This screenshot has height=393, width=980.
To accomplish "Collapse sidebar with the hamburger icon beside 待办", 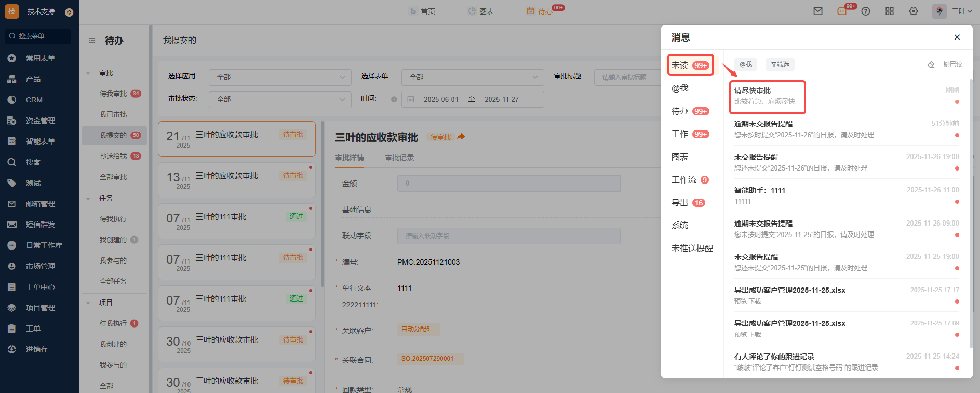I will [92, 41].
